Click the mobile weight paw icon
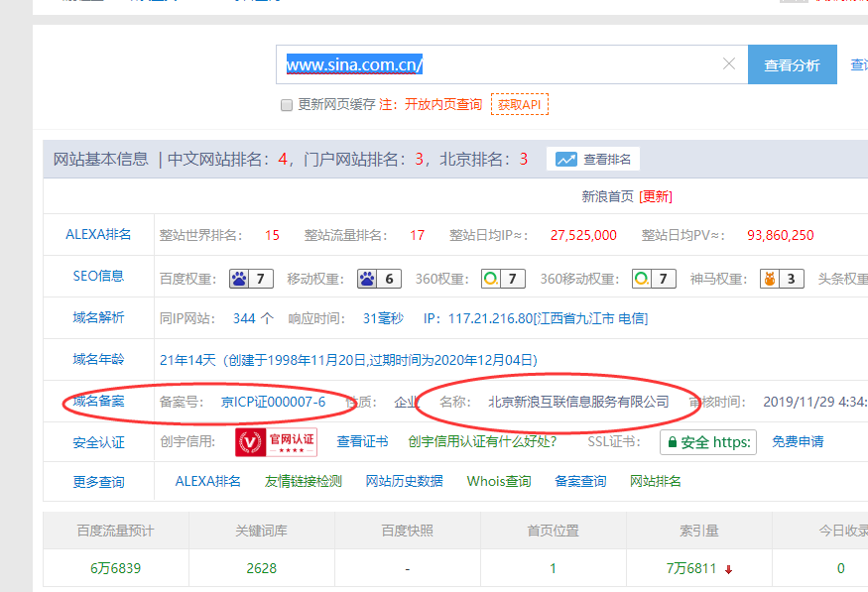Viewport: 868px width, 592px height. (367, 279)
